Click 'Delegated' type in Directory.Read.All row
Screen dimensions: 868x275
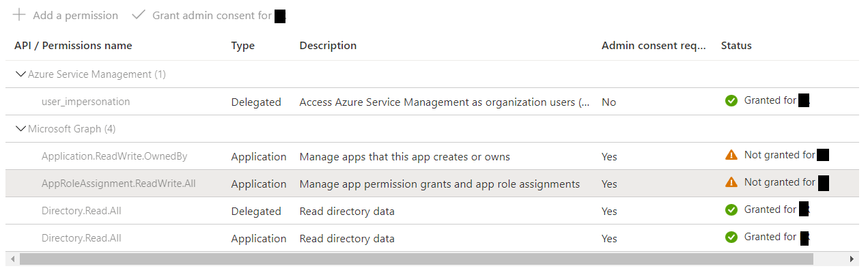256,211
